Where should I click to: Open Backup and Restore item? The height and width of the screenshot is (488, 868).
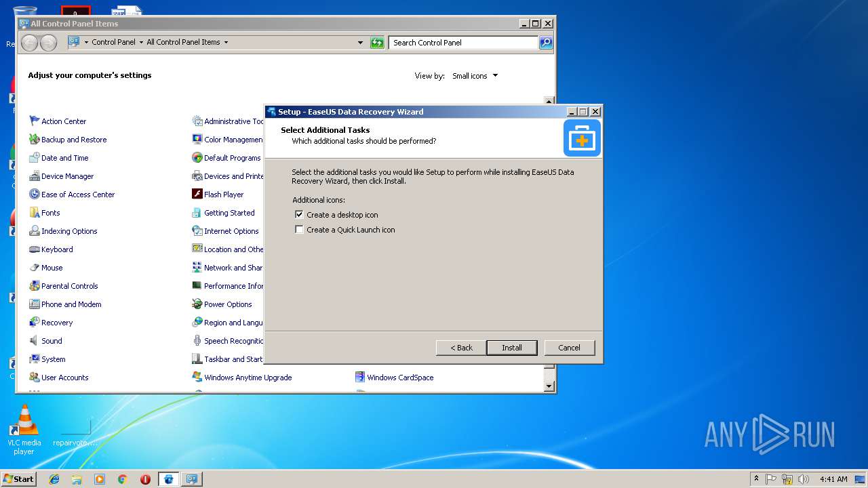click(x=68, y=140)
